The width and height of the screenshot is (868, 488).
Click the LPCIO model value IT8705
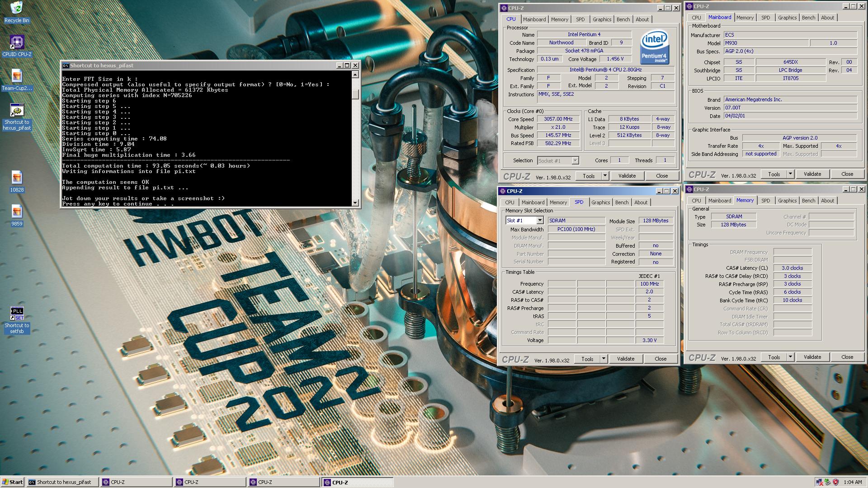(x=791, y=78)
